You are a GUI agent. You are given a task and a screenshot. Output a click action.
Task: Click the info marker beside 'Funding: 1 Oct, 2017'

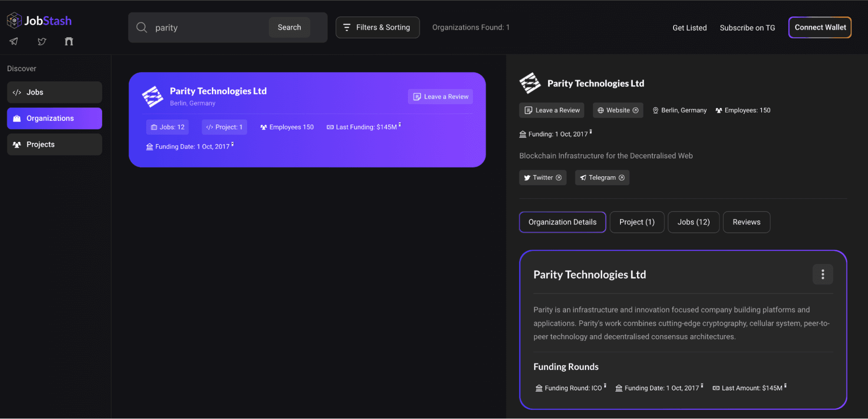pos(591,132)
